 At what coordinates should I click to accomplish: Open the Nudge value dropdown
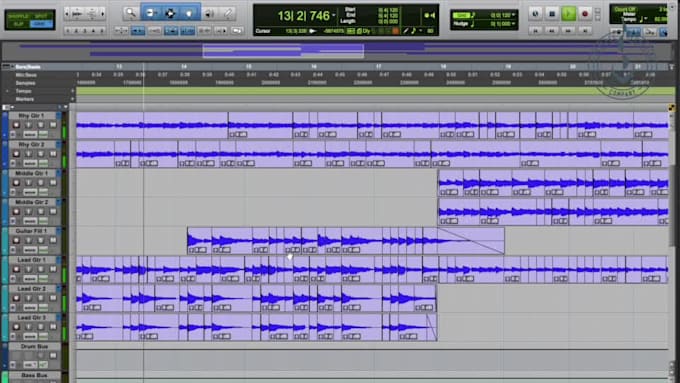[x=514, y=24]
